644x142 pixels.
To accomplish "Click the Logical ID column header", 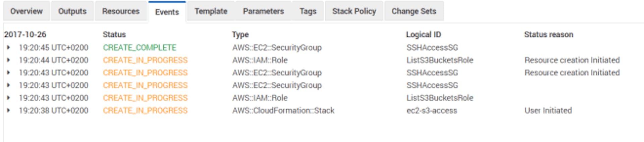I will click(x=424, y=34).
